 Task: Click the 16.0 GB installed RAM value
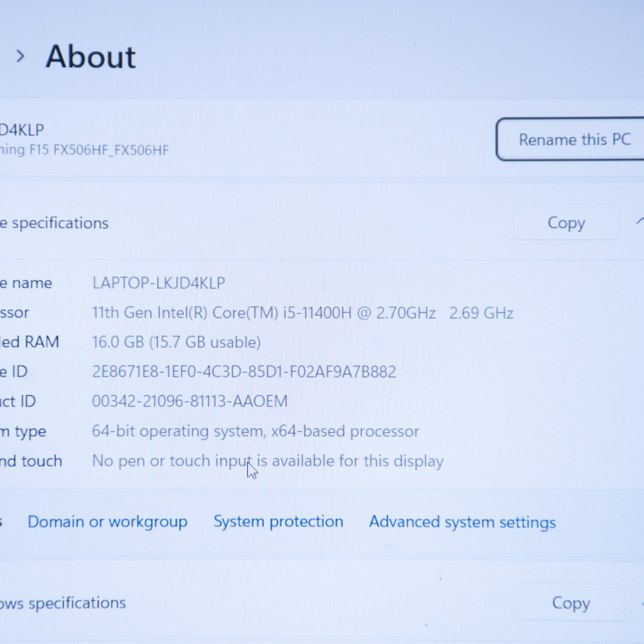click(x=176, y=342)
